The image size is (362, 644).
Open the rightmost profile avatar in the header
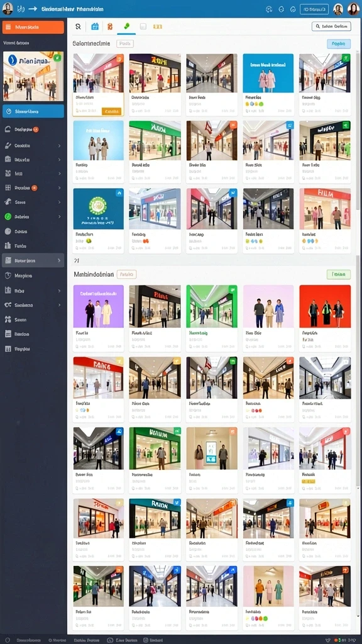point(353,9)
